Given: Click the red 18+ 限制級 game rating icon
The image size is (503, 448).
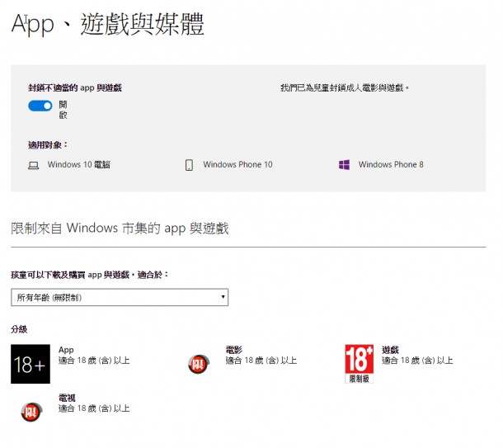Looking at the screenshot, I should (359, 364).
